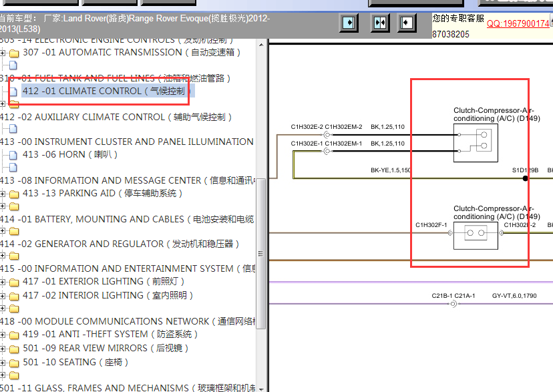Expand the 417-01 EXTERIOR LIGHTING node
553x392 pixels.
pyautogui.click(x=3, y=282)
